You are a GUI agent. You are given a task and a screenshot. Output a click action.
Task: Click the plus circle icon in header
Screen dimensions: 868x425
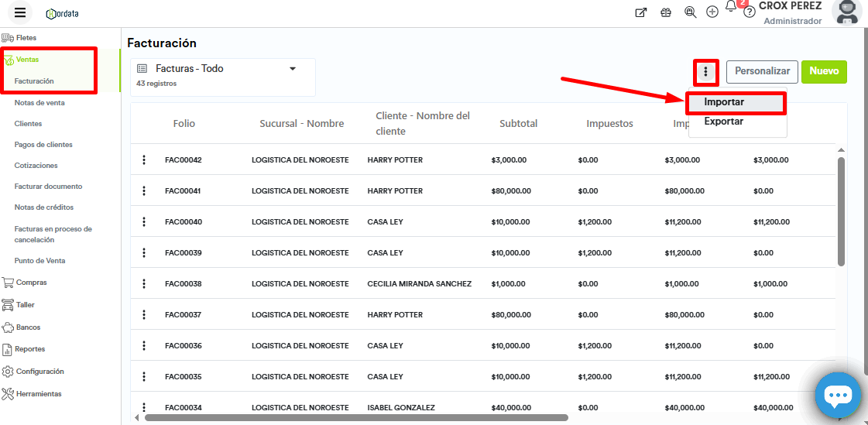712,12
